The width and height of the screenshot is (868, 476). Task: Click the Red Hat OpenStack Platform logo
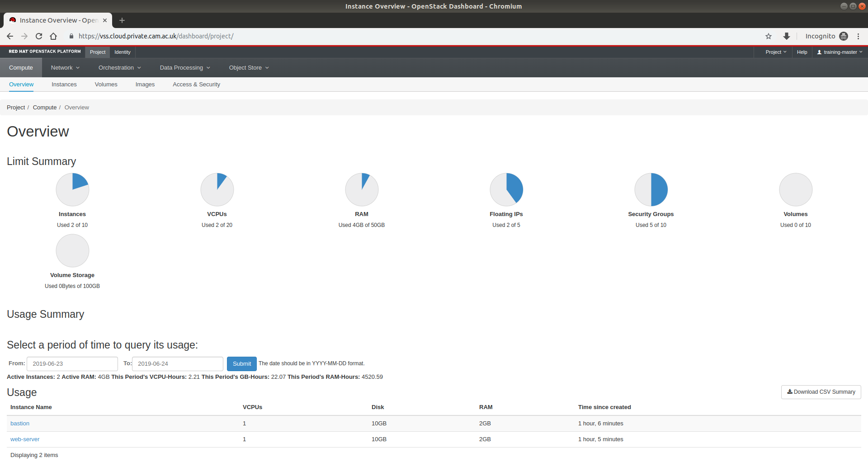point(44,52)
